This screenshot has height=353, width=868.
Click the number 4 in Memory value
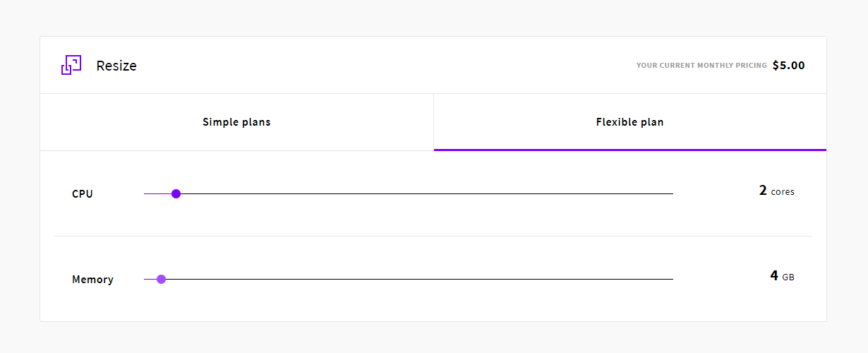774,276
